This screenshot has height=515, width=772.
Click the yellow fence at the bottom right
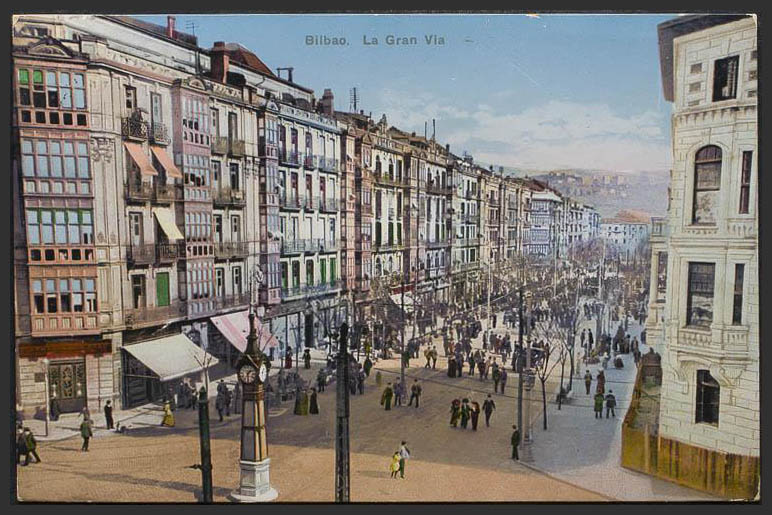coord(688,463)
